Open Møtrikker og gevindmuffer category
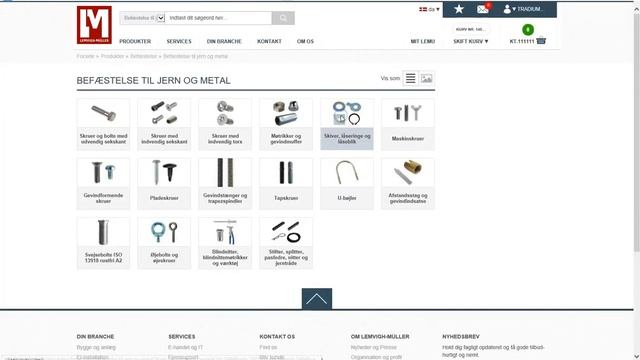Image resolution: width=640 pixels, height=360 pixels. pyautogui.click(x=286, y=124)
